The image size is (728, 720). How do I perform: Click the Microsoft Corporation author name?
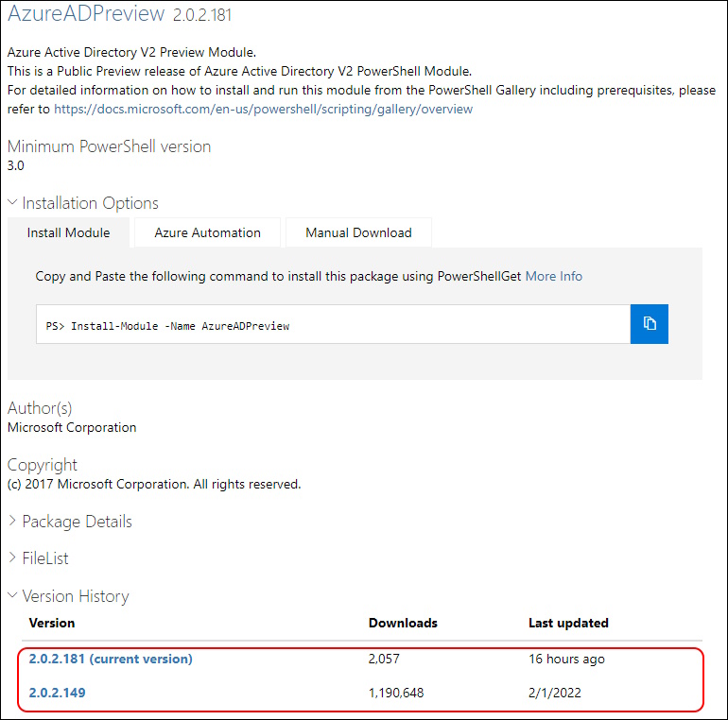(72, 427)
